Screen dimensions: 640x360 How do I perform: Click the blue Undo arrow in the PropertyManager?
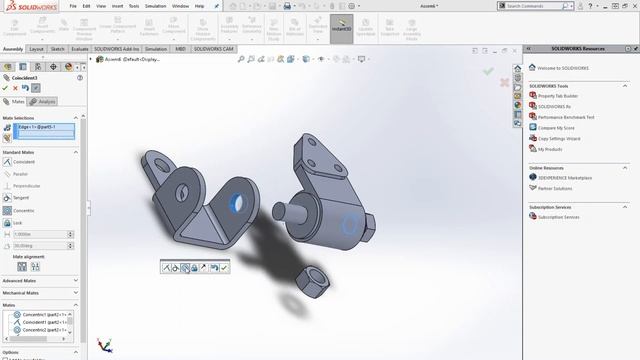pyautogui.click(x=25, y=88)
